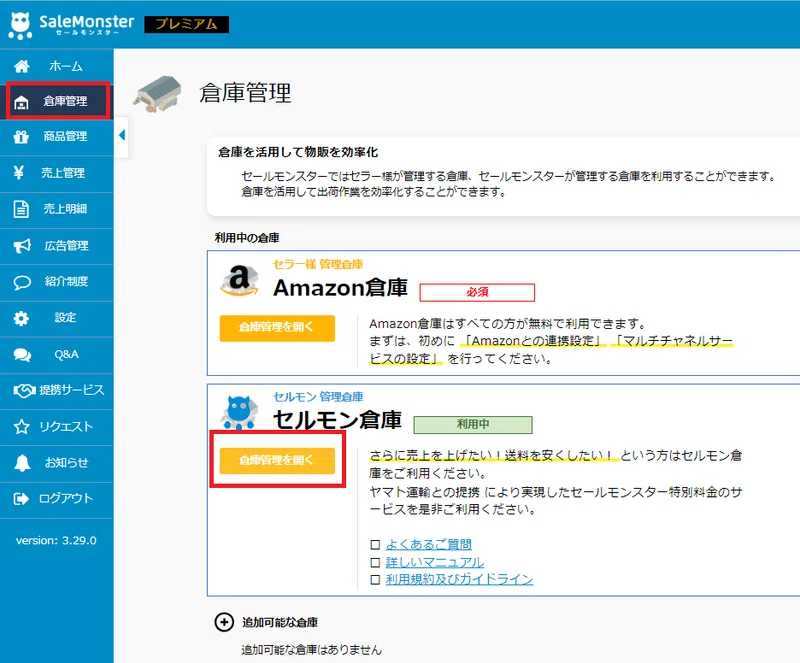Expand 追加可能な倉庫 with plus icon
The height and width of the screenshot is (663, 800).
[224, 622]
